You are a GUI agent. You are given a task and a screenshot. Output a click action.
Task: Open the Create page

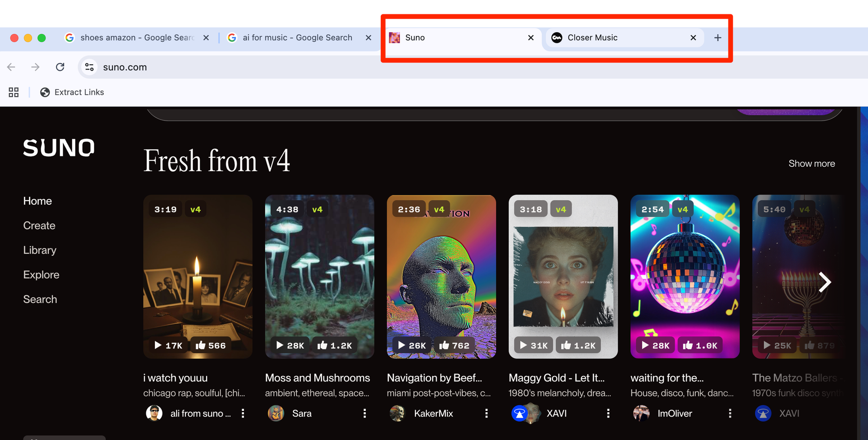point(39,226)
